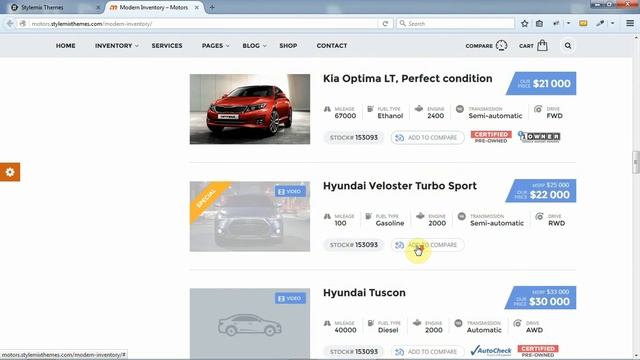640x360 pixels.
Task: Click the Certified Pre-Owned badge on Kia Optima
Action: coord(491,137)
